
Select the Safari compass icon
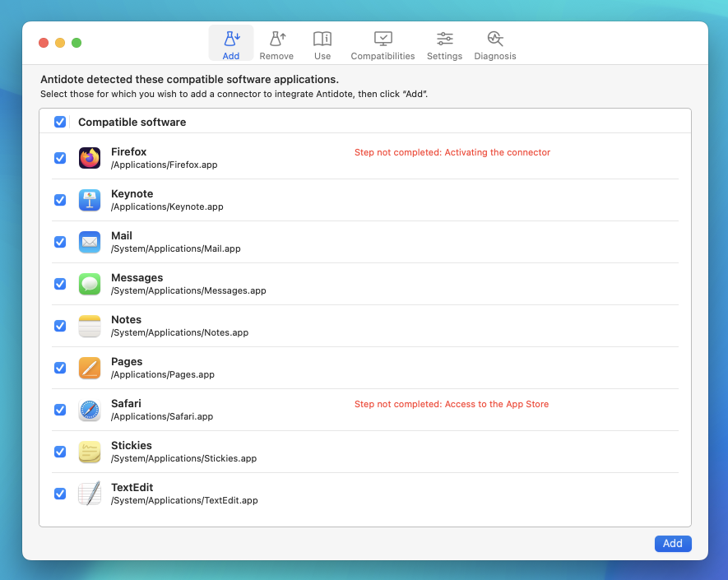90,410
